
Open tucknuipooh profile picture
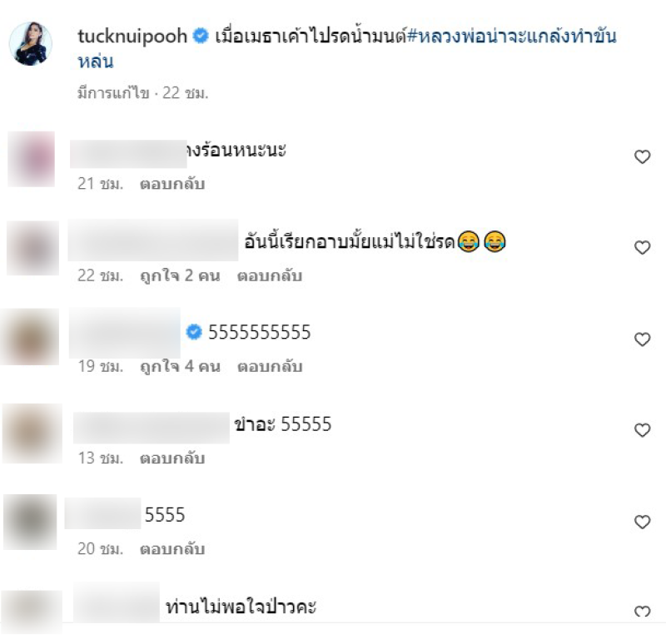(31, 43)
